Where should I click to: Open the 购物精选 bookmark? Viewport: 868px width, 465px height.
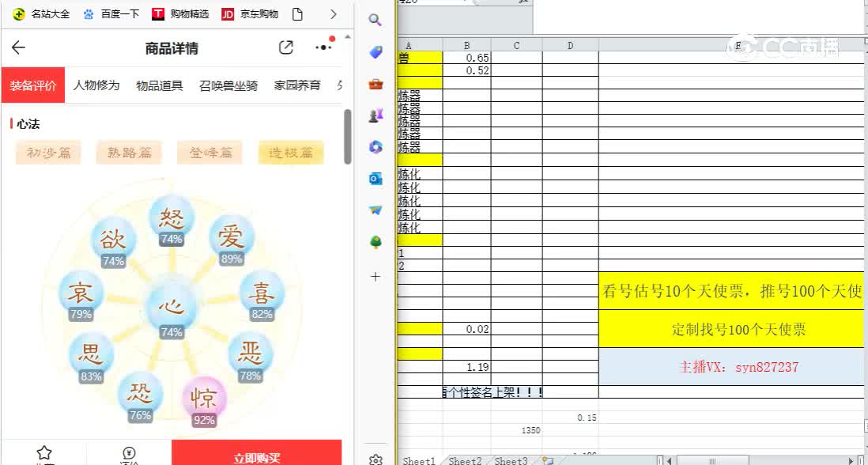(x=180, y=14)
